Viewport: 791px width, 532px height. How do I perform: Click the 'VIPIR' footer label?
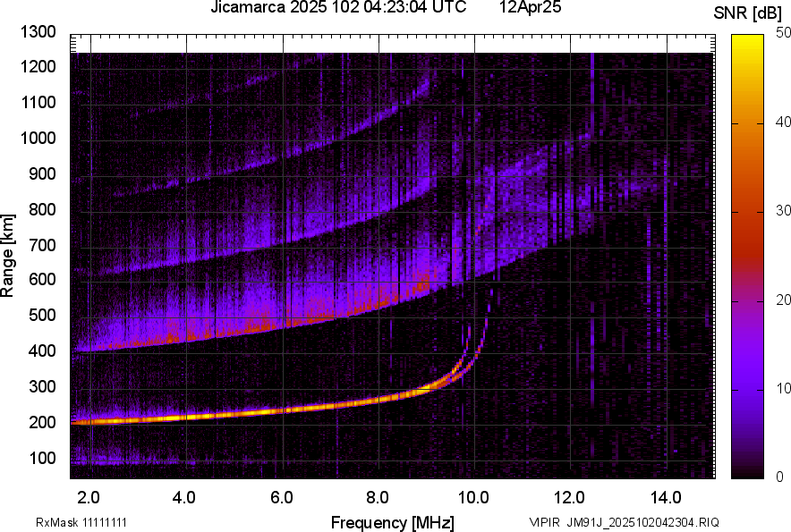[x=544, y=522]
